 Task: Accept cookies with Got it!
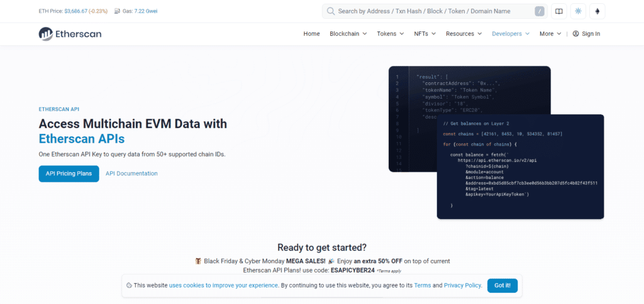click(x=502, y=286)
